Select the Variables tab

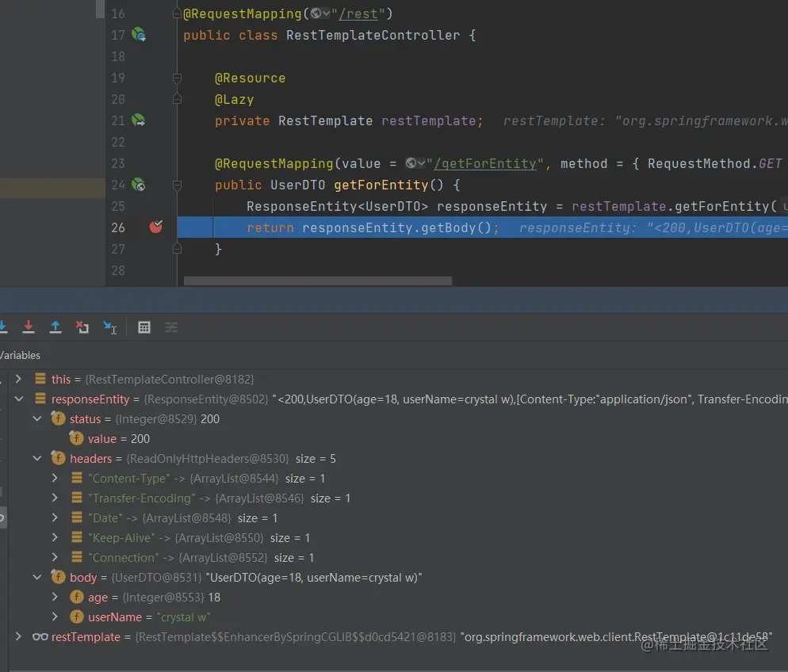(x=20, y=355)
